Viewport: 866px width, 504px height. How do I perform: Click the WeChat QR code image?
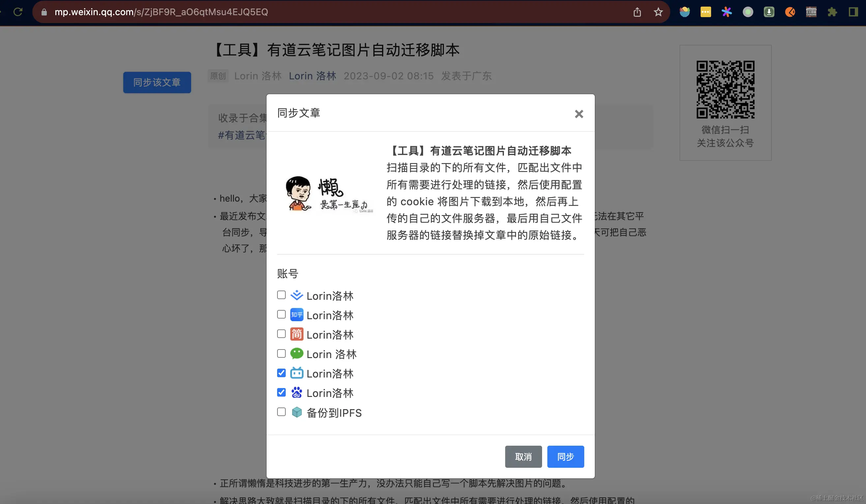pos(725,89)
